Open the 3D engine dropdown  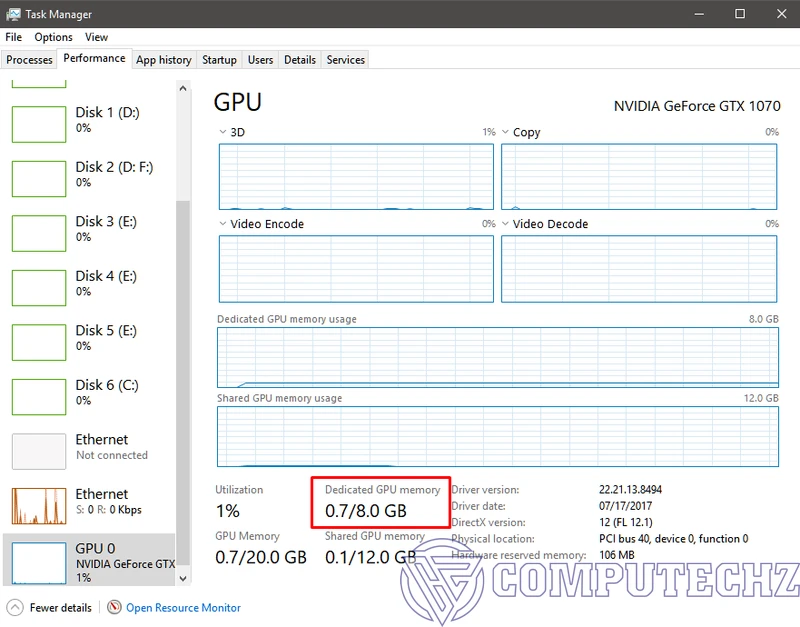[222, 132]
